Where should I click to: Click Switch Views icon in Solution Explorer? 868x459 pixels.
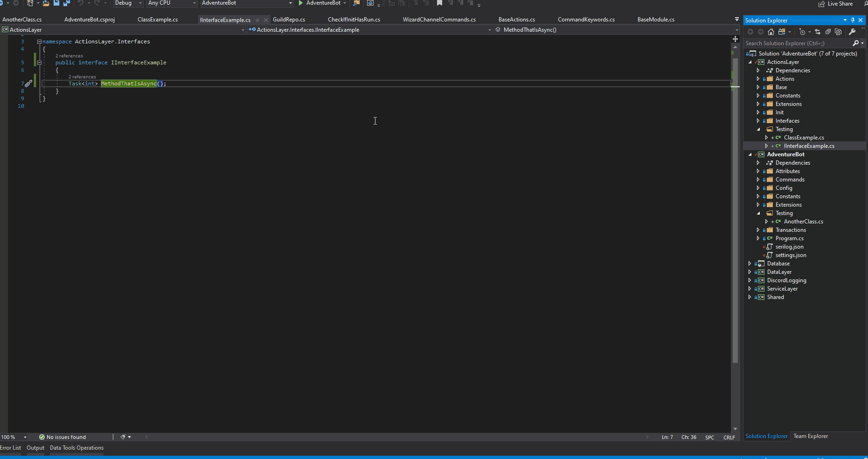tap(782, 32)
